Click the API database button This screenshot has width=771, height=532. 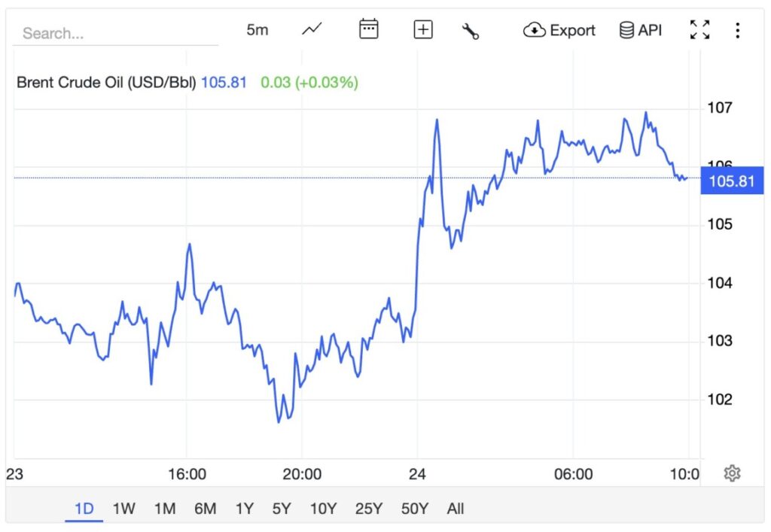pyautogui.click(x=641, y=30)
